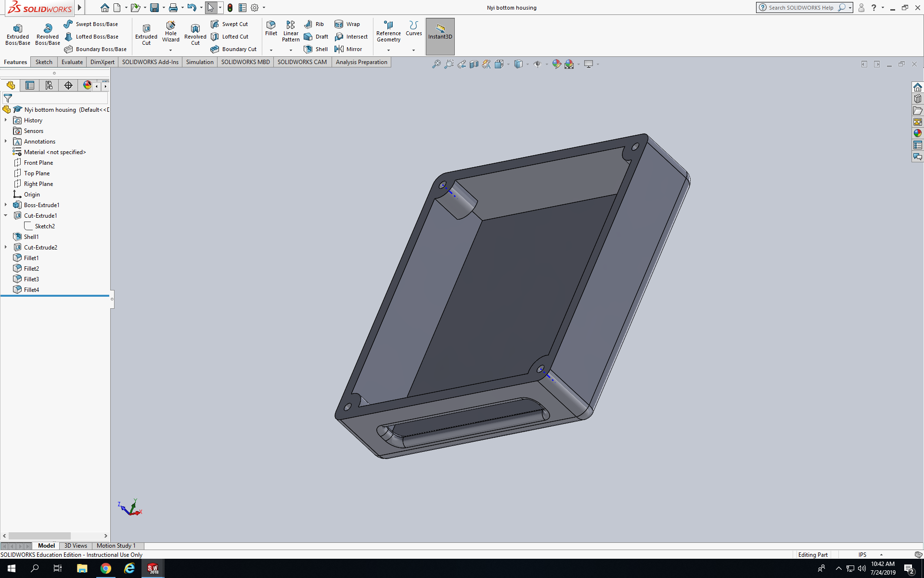Select the Fillet4 feature in tree

31,289
